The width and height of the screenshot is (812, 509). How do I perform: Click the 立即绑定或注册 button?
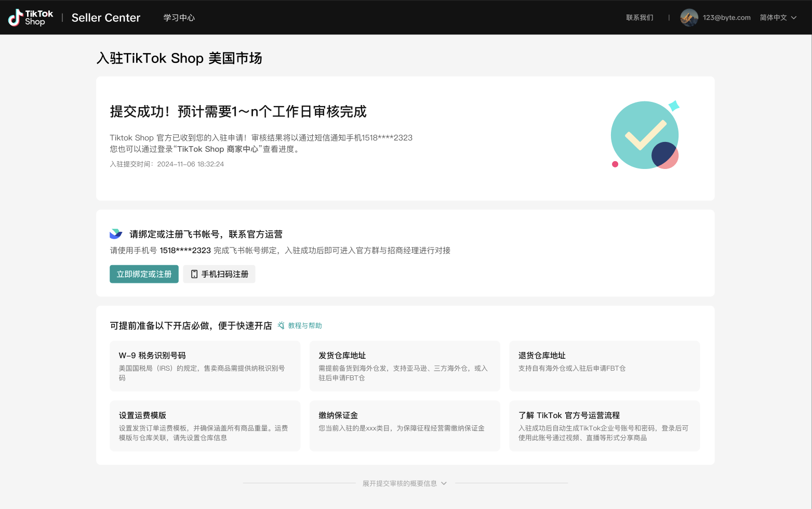coord(144,273)
